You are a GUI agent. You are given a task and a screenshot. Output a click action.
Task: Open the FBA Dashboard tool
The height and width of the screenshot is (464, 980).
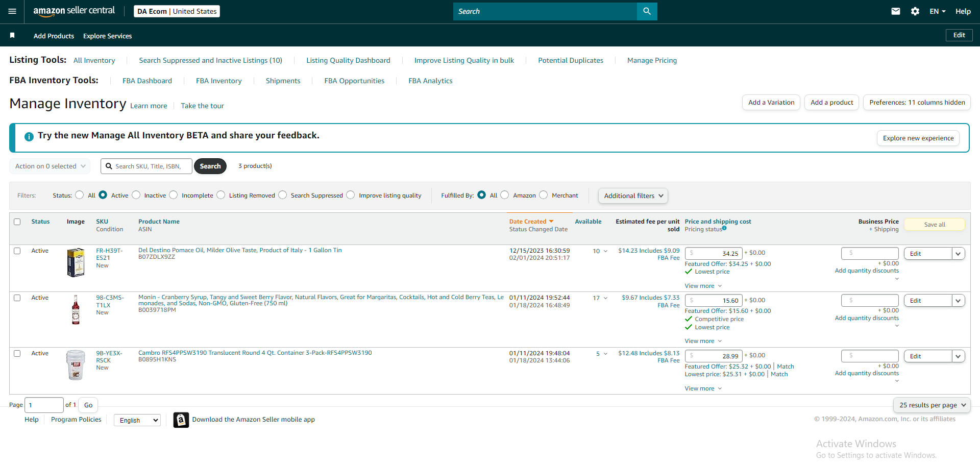click(147, 81)
